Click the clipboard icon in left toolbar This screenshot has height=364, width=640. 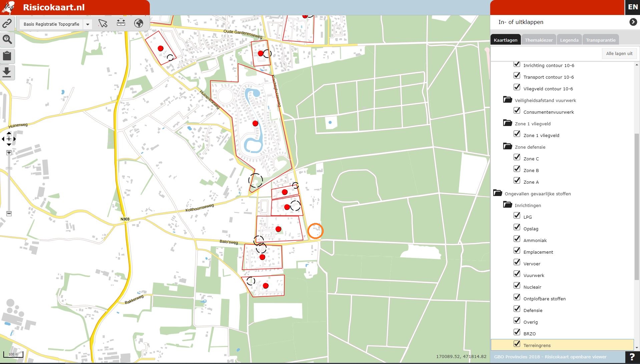[7, 56]
